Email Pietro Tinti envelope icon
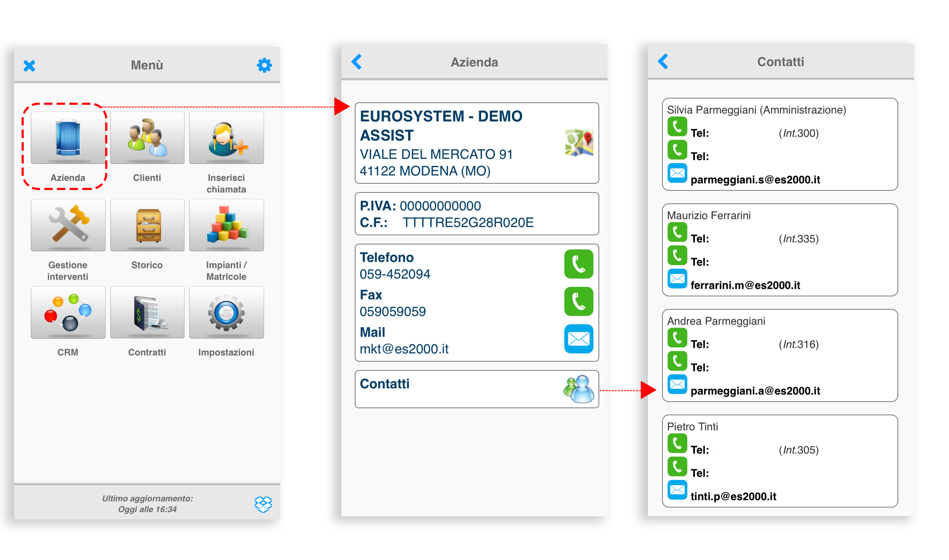949x560 pixels. point(677,490)
